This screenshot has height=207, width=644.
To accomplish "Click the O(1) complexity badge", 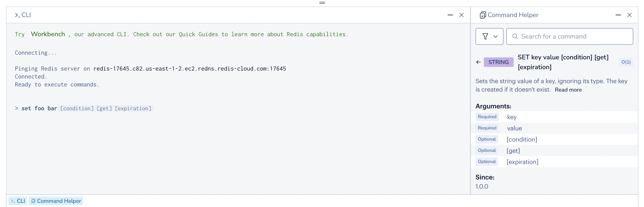I will click(626, 62).
